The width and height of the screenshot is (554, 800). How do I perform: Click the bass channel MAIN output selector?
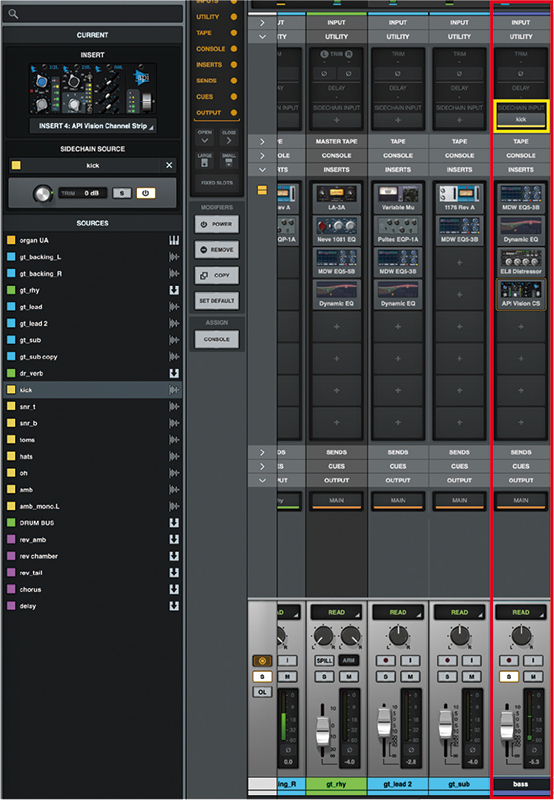click(521, 501)
